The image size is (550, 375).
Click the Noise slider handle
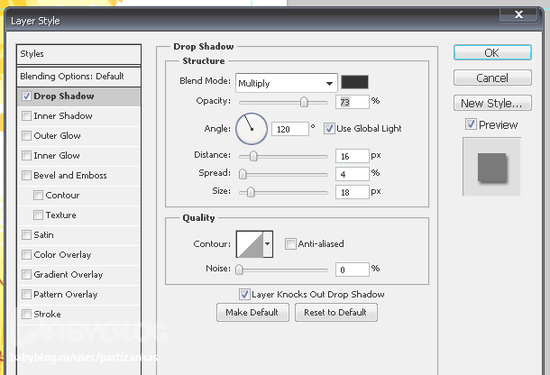coord(239,269)
